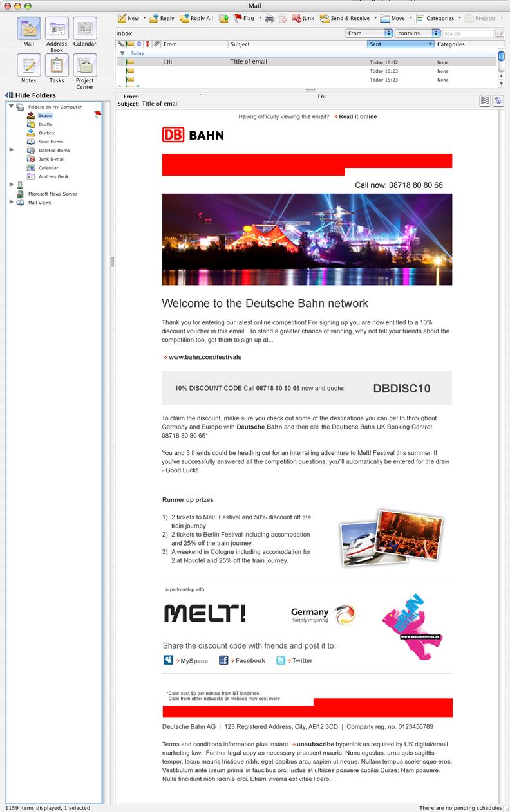Click the link status column header icon
Viewport: 510px width, 812px height.
coord(120,44)
